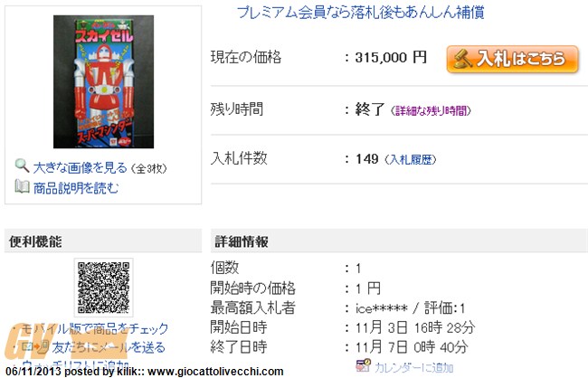588x378 pixels.
Task: Open 詳細な残り時間 detailed remaining time link
Action: pyautogui.click(x=431, y=110)
